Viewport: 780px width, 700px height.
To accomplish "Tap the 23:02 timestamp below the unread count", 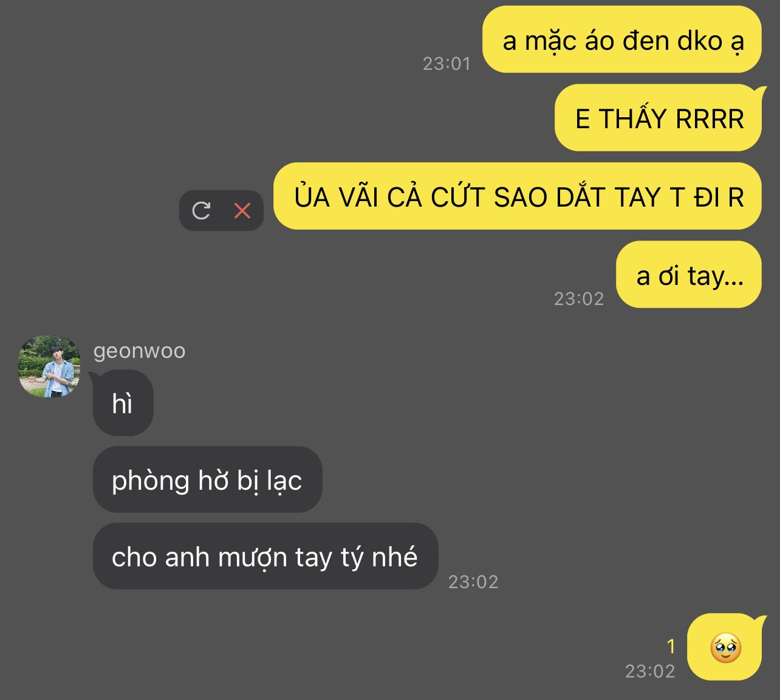I will click(x=650, y=671).
